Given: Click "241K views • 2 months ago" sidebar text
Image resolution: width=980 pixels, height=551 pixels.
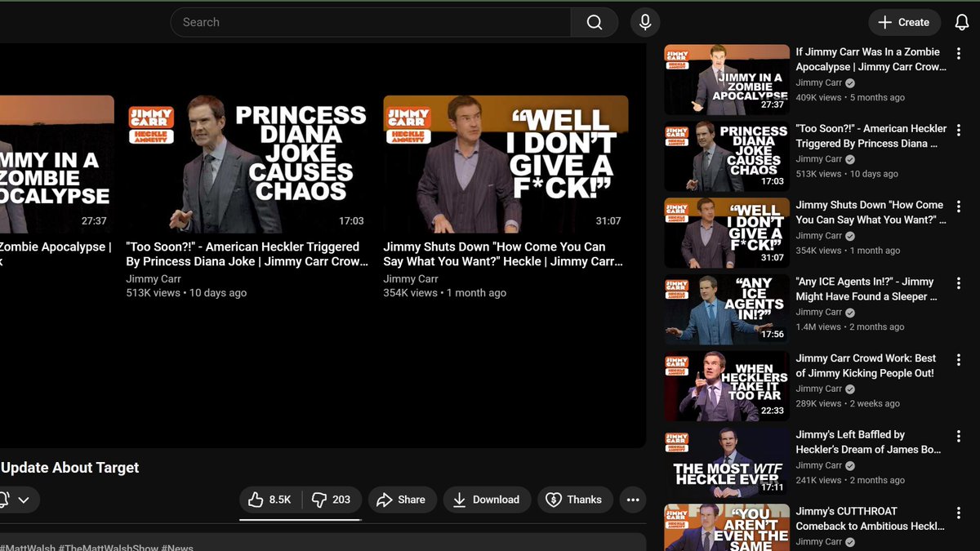Looking at the screenshot, I should pos(850,480).
